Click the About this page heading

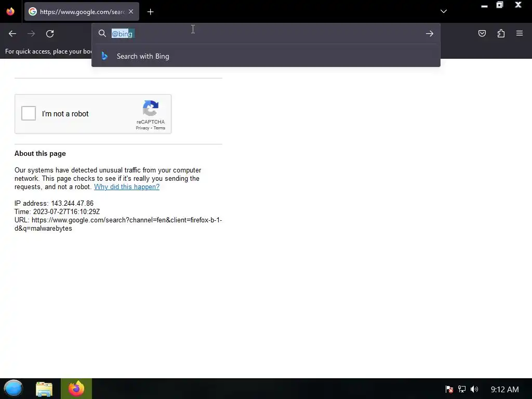[x=40, y=153]
